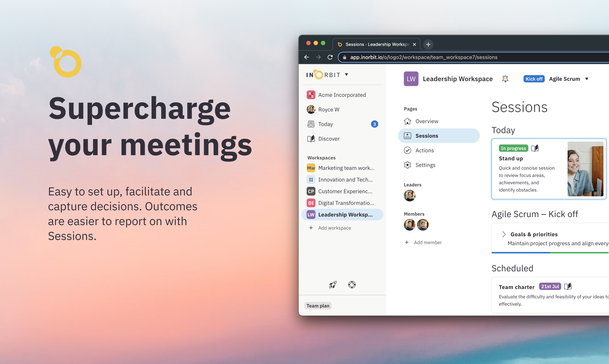The image size is (609, 364).
Task: Open the Agile Scrum dropdown
Action: coord(568,79)
